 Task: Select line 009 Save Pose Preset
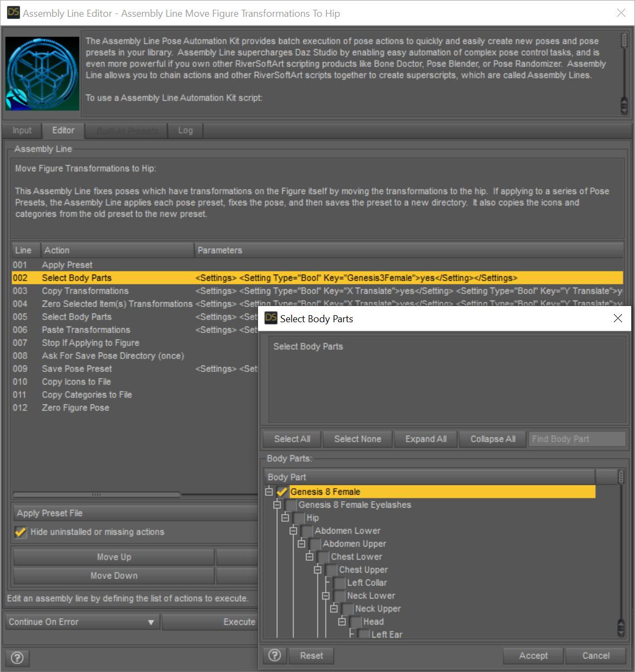[135, 369]
